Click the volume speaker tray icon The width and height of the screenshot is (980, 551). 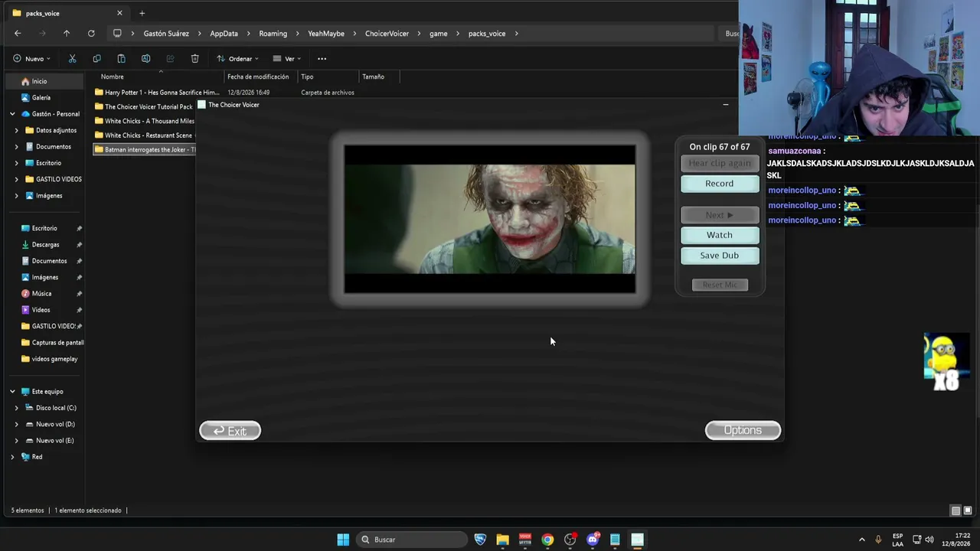(931, 540)
